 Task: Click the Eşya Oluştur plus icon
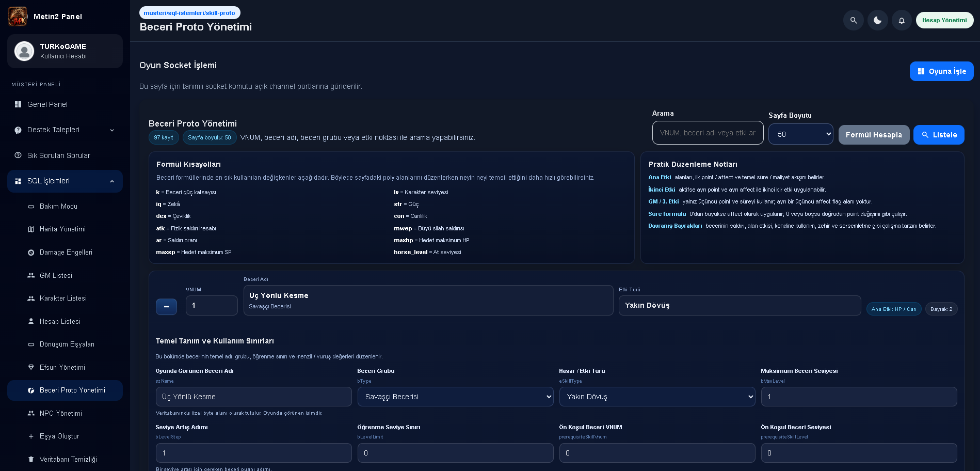pos(31,436)
